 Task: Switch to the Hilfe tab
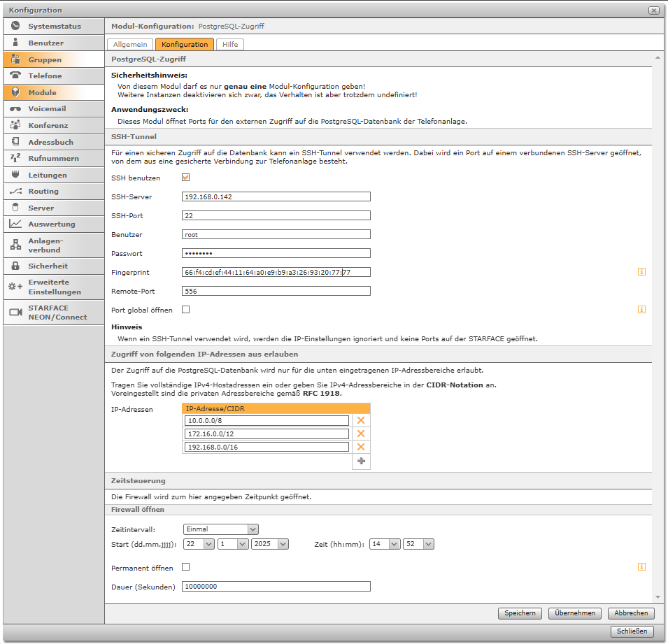pos(230,44)
